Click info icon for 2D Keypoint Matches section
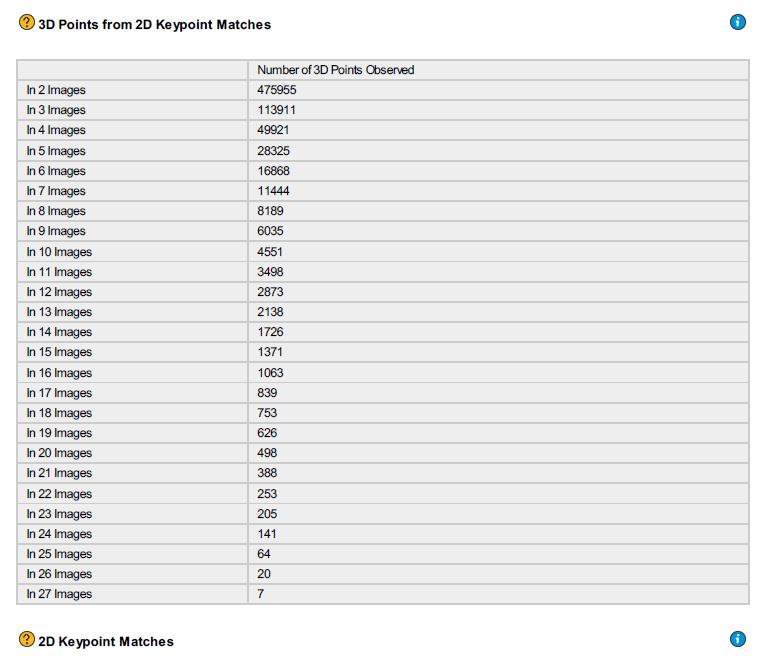 click(738, 639)
